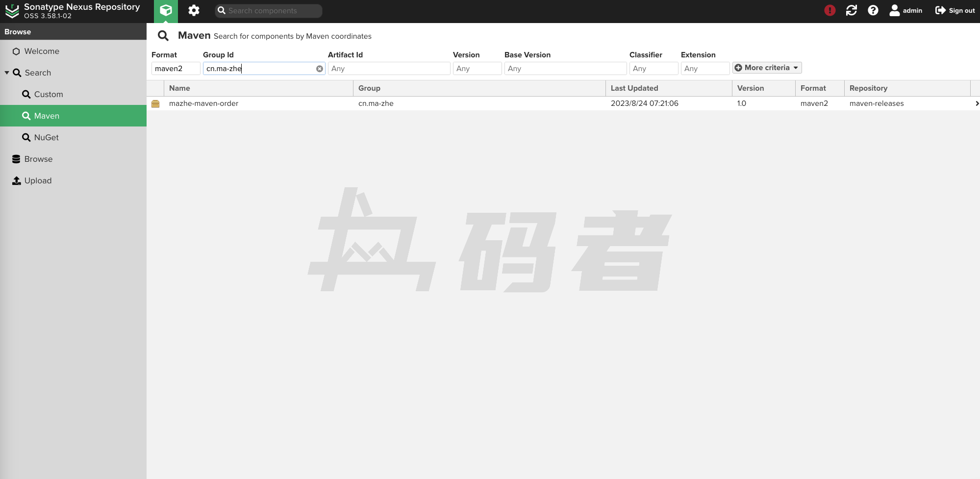Click the red system status alert icon
980x479 pixels.
829,10
